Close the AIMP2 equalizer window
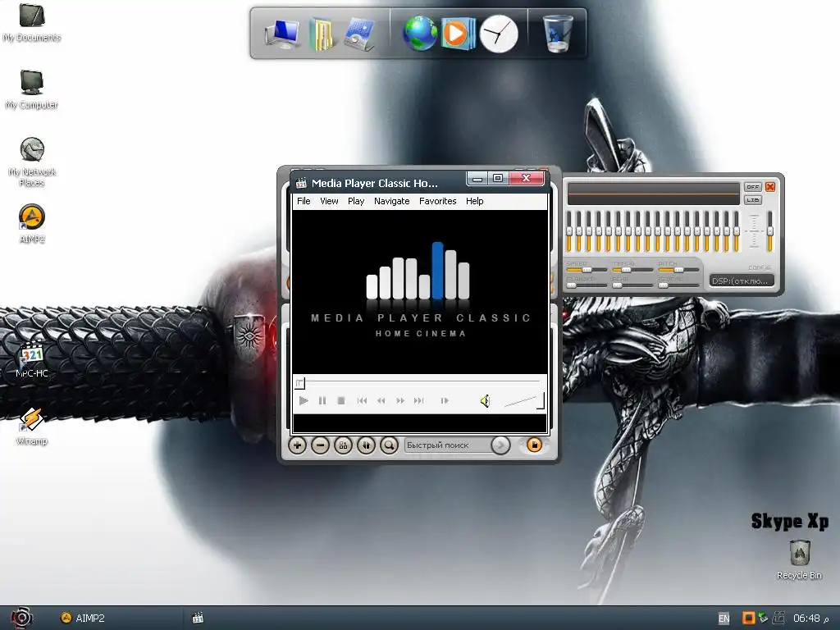The width and height of the screenshot is (840, 630). coord(770,186)
